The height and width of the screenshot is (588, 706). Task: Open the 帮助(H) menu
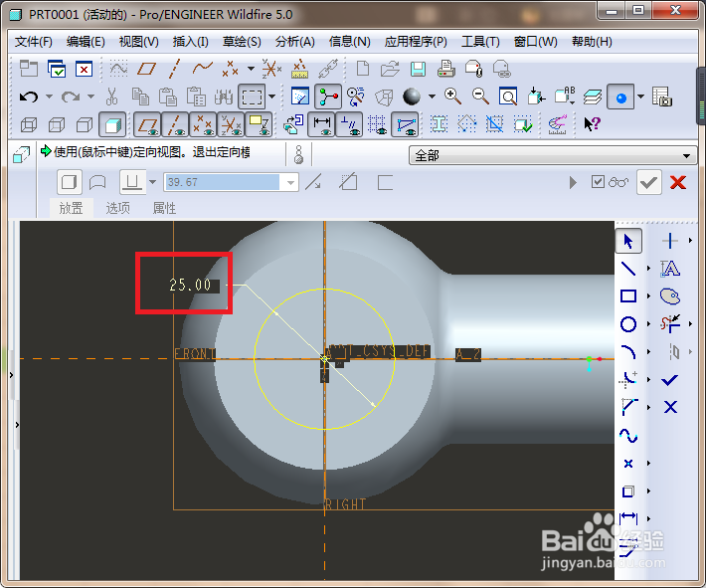(x=592, y=42)
